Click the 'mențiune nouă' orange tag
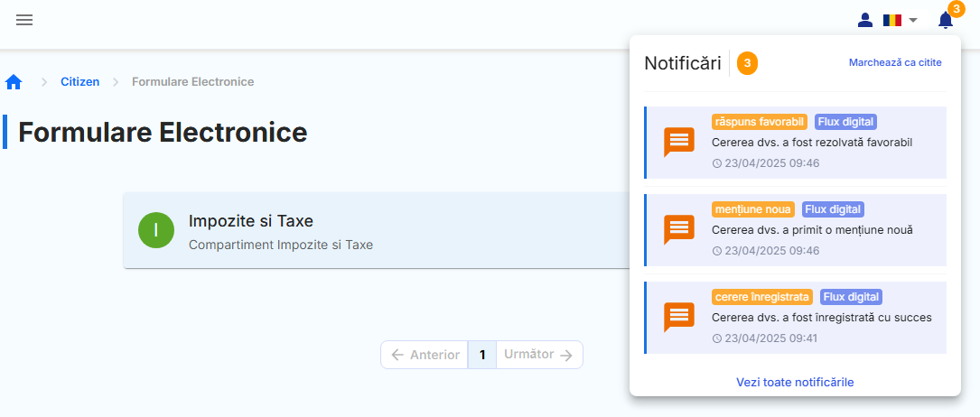The height and width of the screenshot is (417, 980). [752, 209]
